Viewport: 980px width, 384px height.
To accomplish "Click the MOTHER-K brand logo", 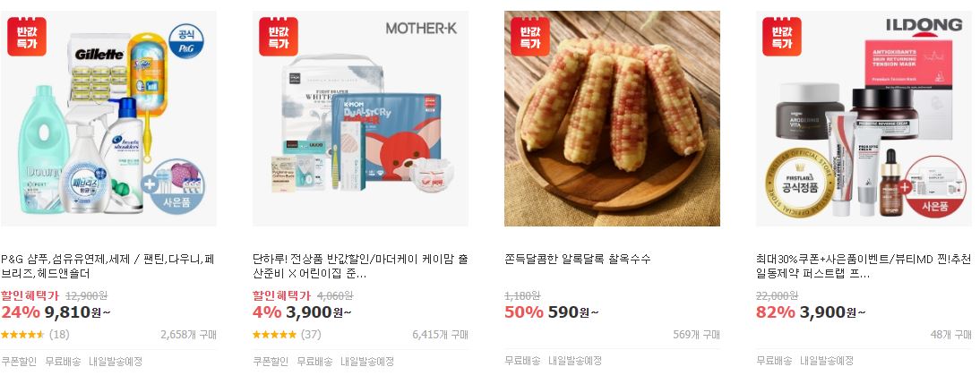I will coord(422,29).
